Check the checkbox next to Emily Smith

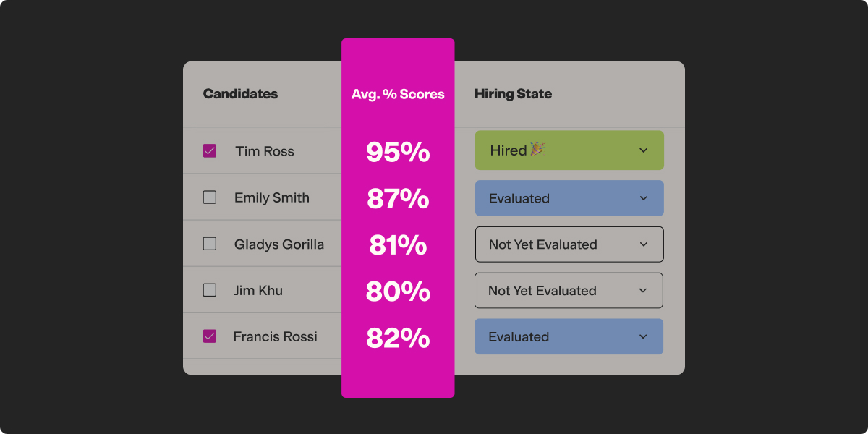click(210, 197)
